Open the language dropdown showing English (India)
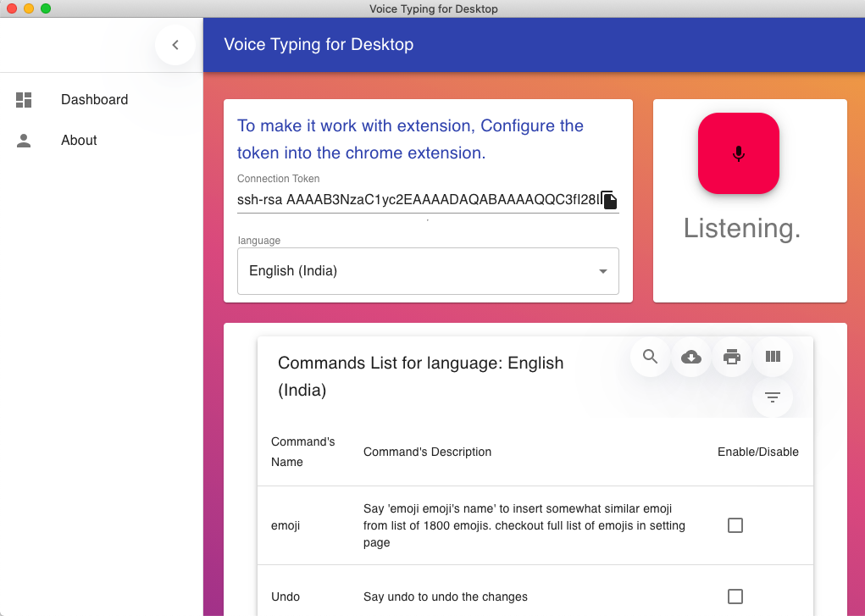 [x=428, y=271]
